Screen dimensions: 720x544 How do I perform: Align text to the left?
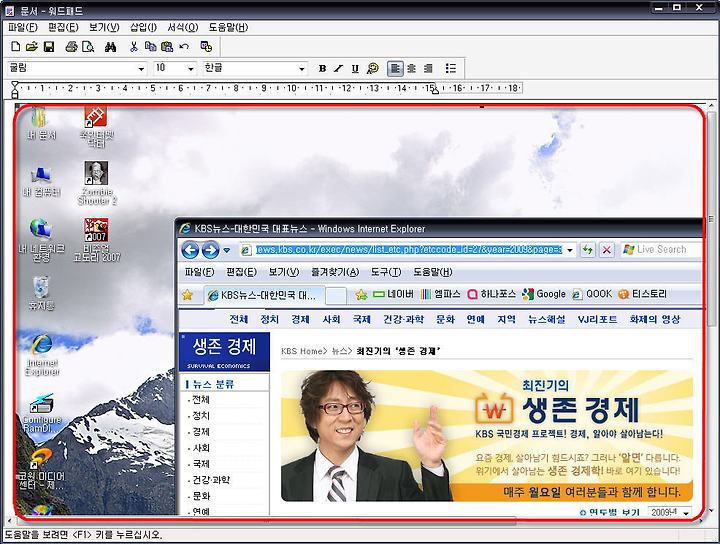point(395,68)
